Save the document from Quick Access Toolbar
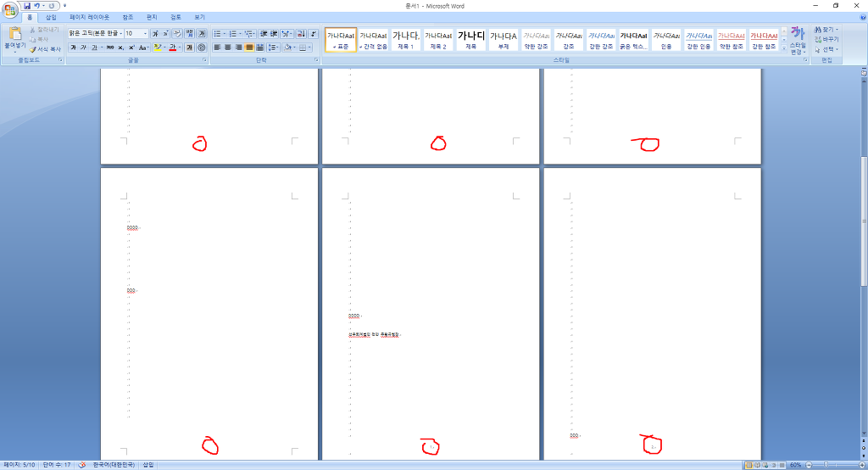The height and width of the screenshot is (470, 868). pyautogui.click(x=27, y=6)
